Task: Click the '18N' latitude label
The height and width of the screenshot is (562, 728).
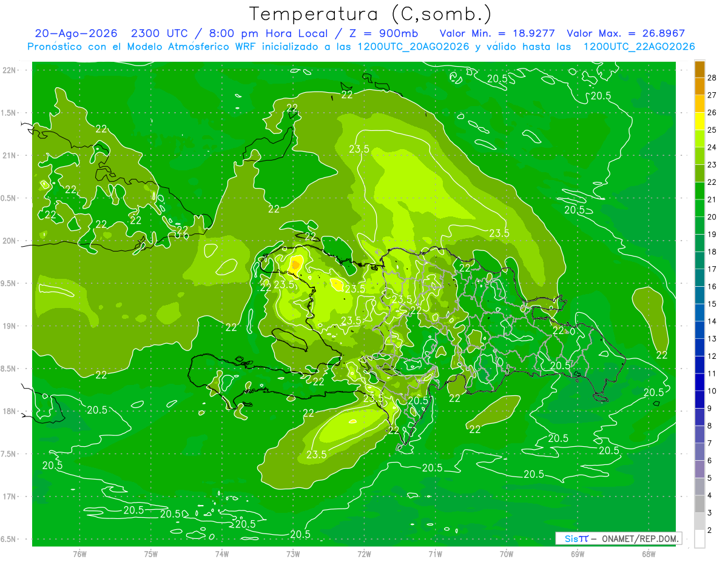Action: pos(10,411)
